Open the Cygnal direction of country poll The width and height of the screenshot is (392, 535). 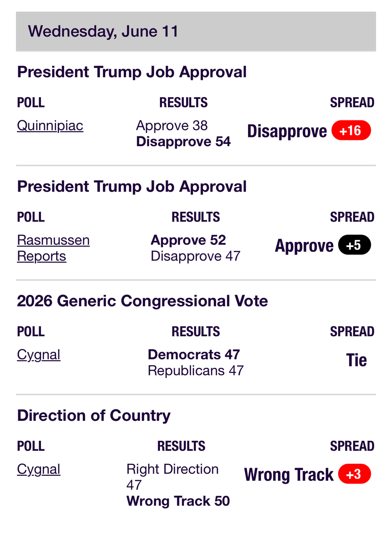tap(39, 469)
